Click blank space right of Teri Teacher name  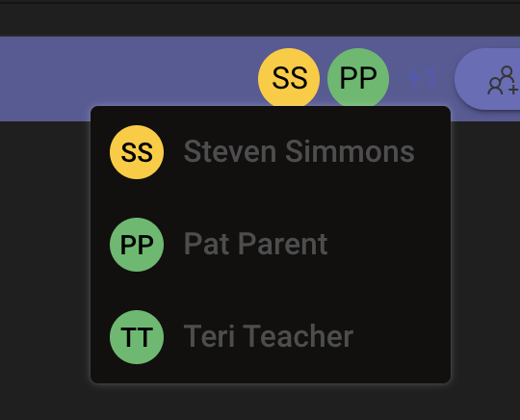(x=402, y=337)
